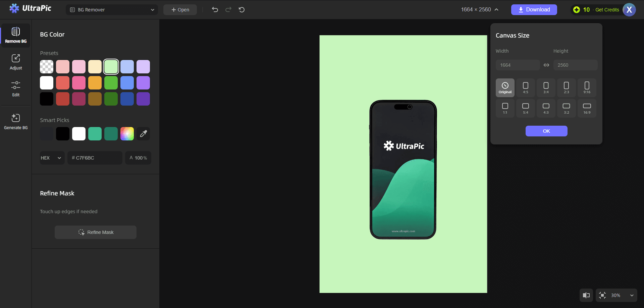Activate the eyedropper color picker
The height and width of the screenshot is (308, 644).
point(143,134)
